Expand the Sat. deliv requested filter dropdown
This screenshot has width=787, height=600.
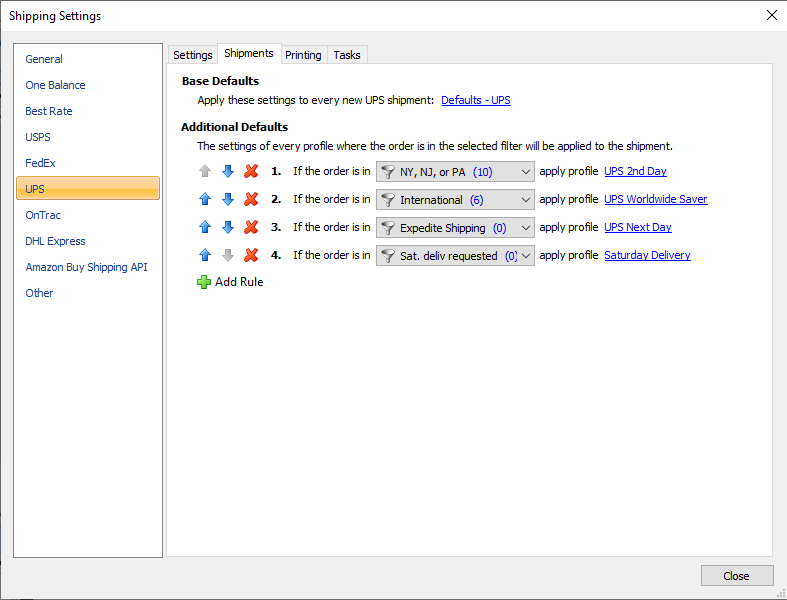tap(455, 256)
